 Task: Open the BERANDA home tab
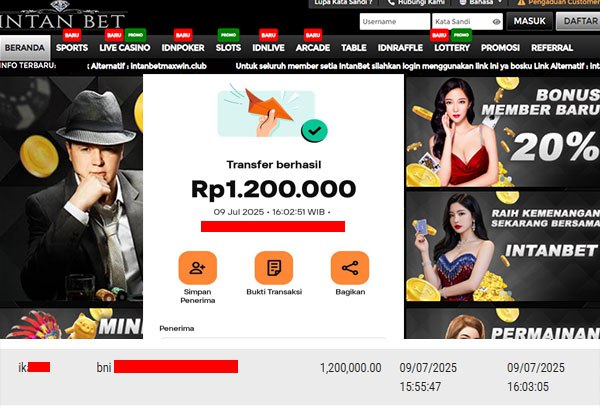25,48
